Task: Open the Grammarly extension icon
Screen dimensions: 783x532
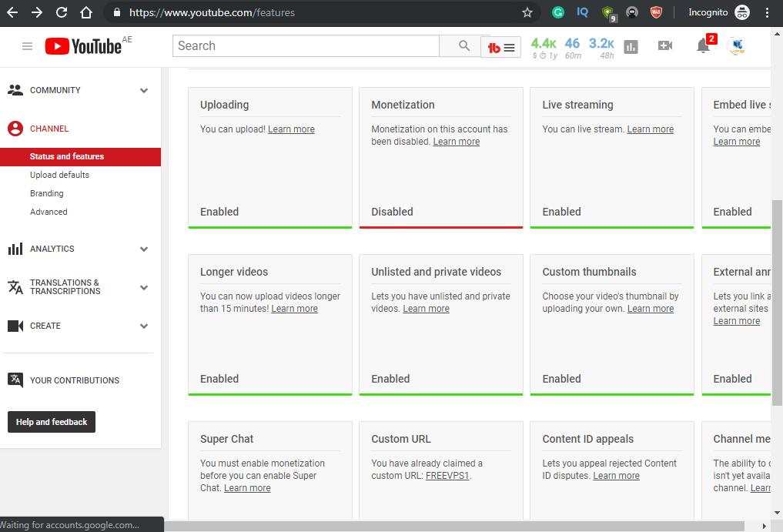Action: tap(557, 12)
